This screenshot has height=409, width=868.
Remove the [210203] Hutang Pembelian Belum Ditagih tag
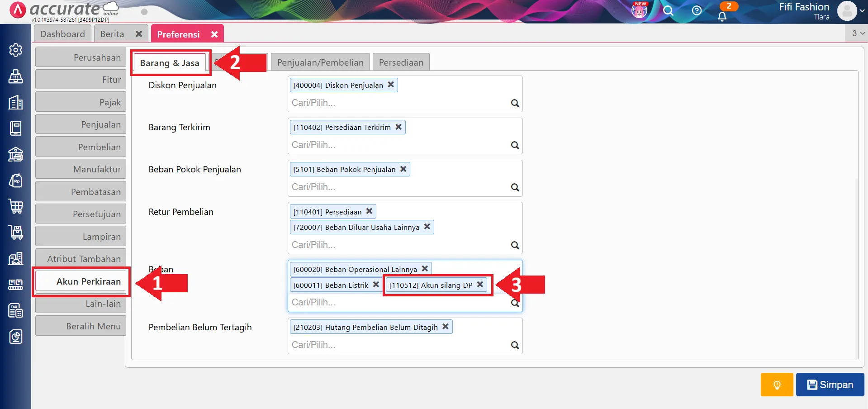click(x=446, y=327)
